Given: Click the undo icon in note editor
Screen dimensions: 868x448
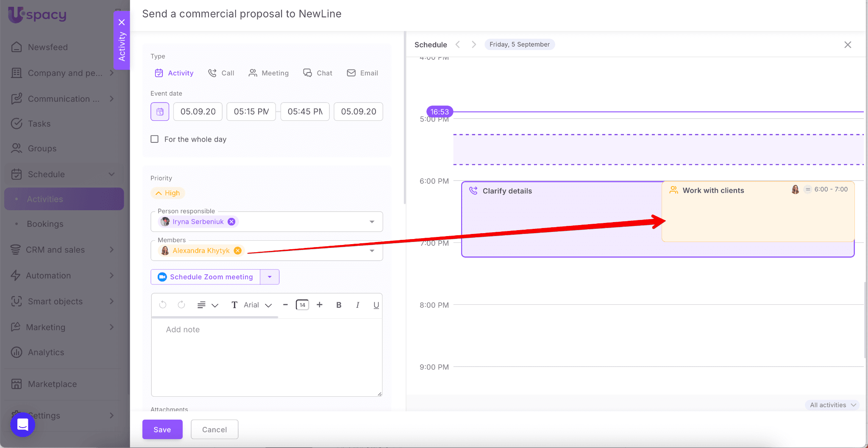Looking at the screenshot, I should pos(163,305).
